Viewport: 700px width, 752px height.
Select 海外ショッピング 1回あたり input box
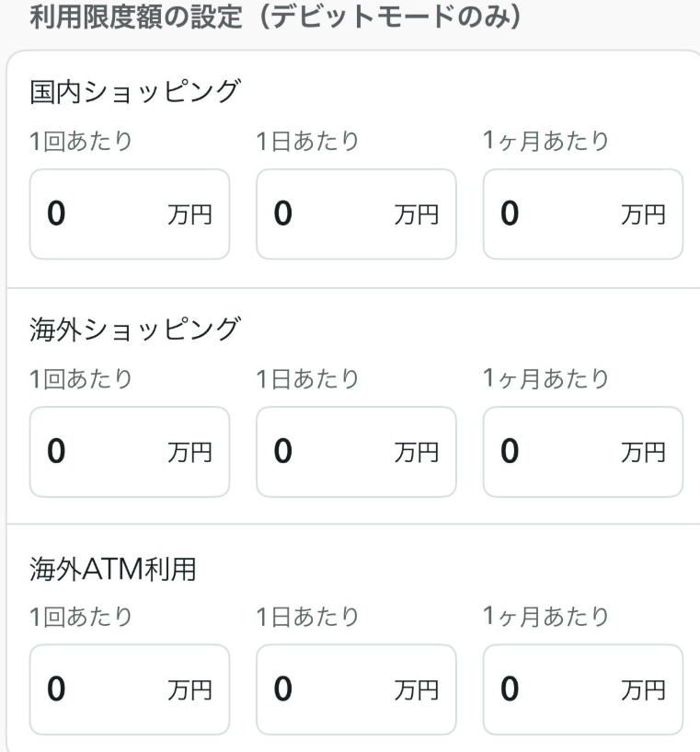coord(101,451)
